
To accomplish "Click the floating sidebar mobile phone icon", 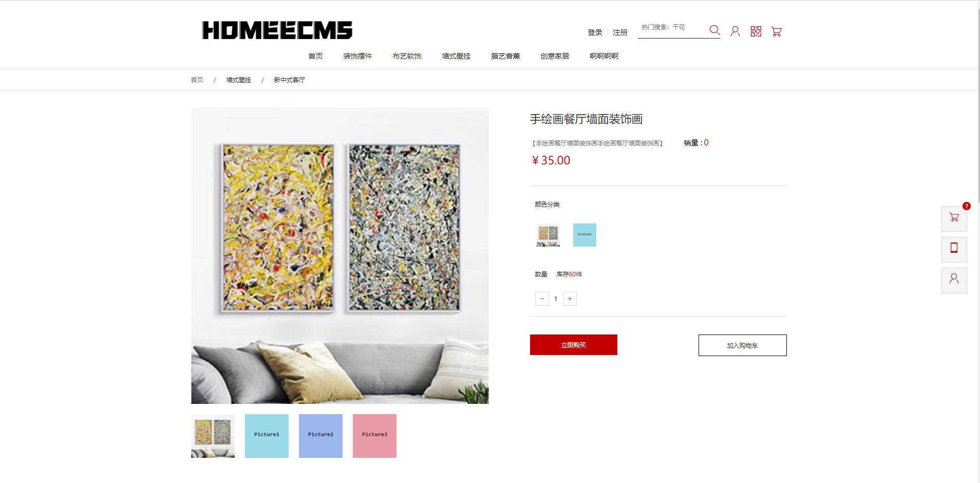I will (954, 249).
